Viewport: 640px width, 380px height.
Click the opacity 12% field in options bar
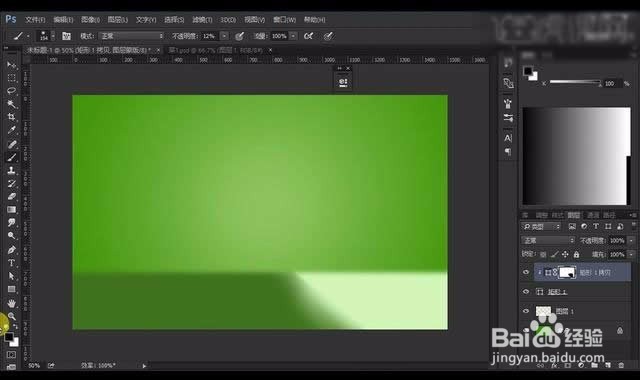click(209, 36)
